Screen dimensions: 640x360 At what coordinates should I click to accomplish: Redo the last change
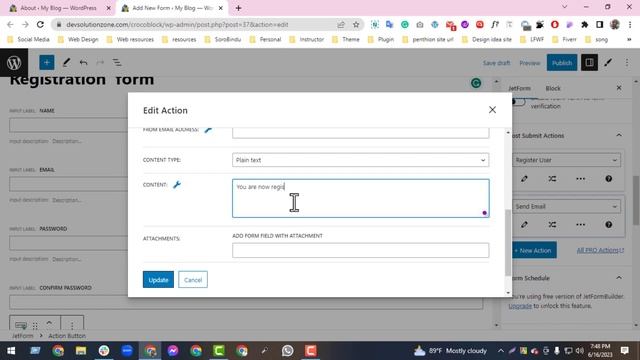[x=100, y=62]
